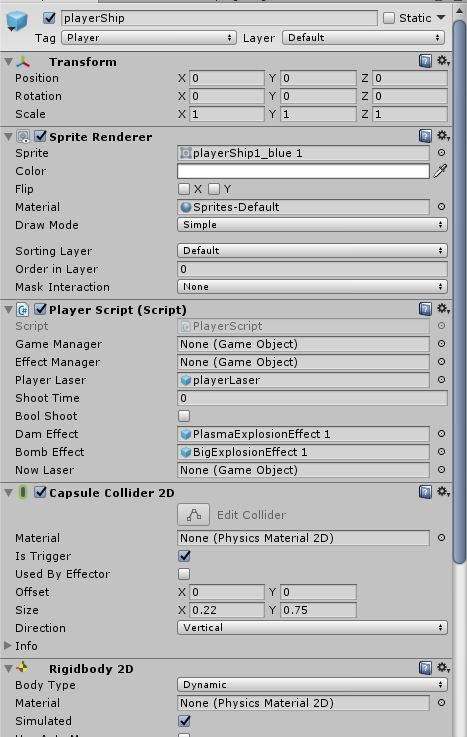The height and width of the screenshot is (737, 467).
Task: Click the Sprite Renderer component icon
Action: pos(23,137)
